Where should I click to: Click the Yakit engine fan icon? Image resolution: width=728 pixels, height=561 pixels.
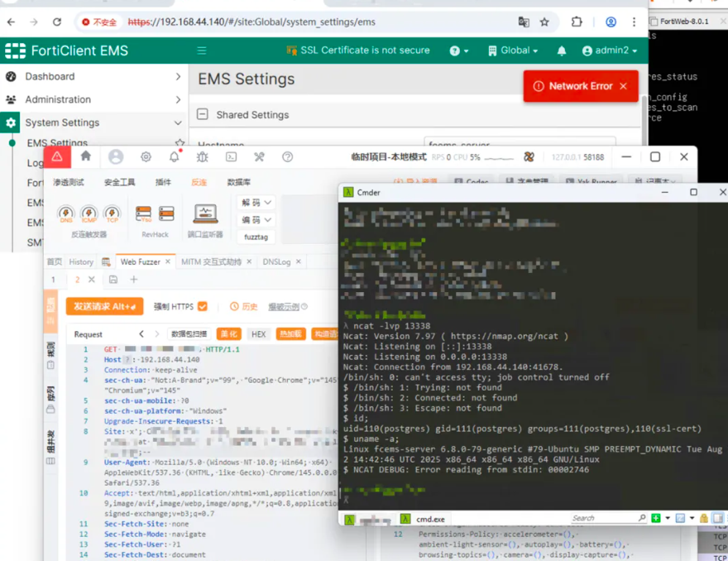[529, 157]
